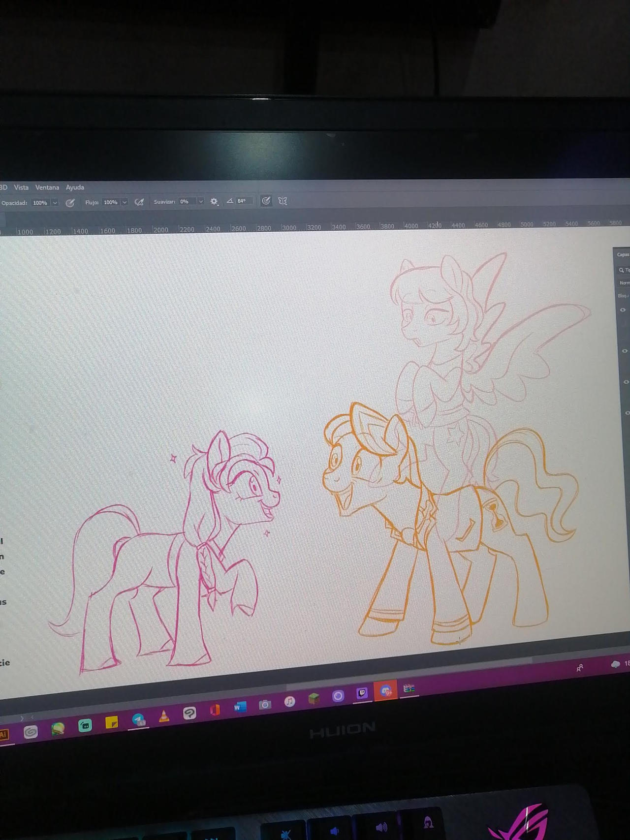Image resolution: width=630 pixels, height=840 pixels.
Task: Open the Ayuda menu
Action: tap(75, 187)
